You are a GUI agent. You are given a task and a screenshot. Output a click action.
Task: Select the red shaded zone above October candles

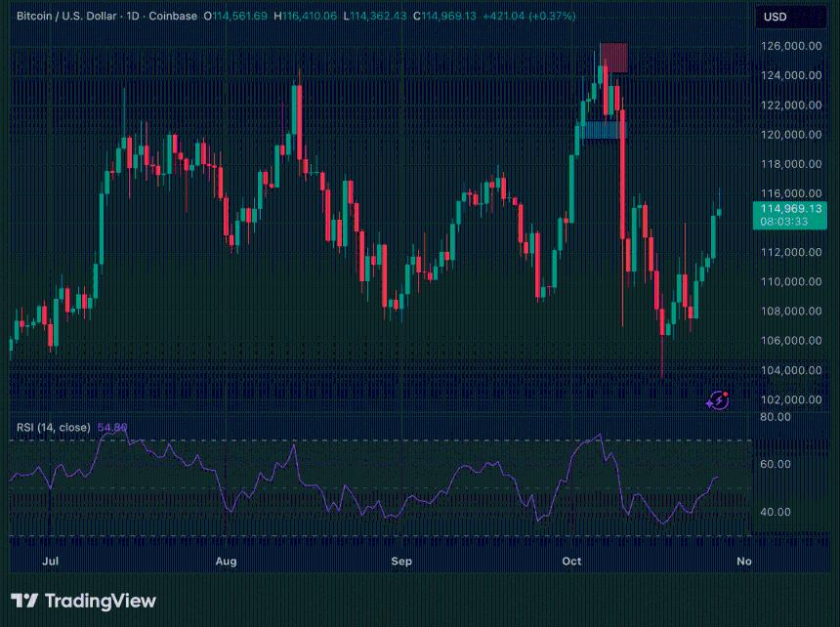[x=613, y=57]
